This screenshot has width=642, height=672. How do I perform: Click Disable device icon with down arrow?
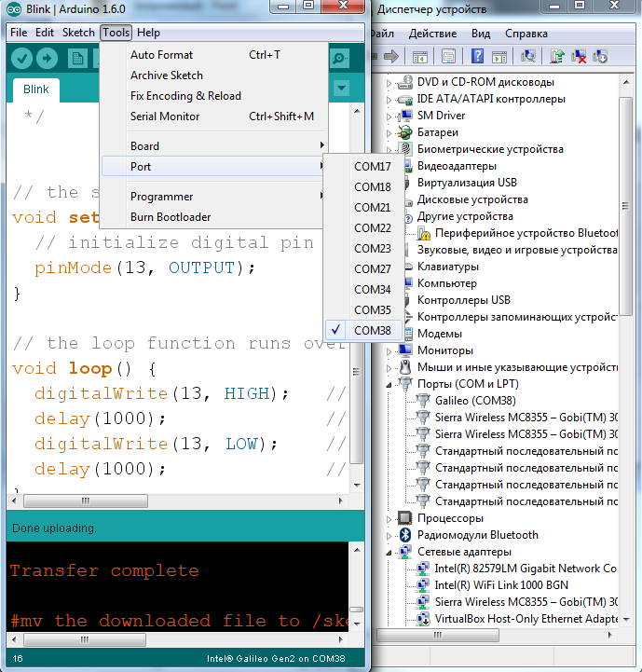[x=599, y=56]
